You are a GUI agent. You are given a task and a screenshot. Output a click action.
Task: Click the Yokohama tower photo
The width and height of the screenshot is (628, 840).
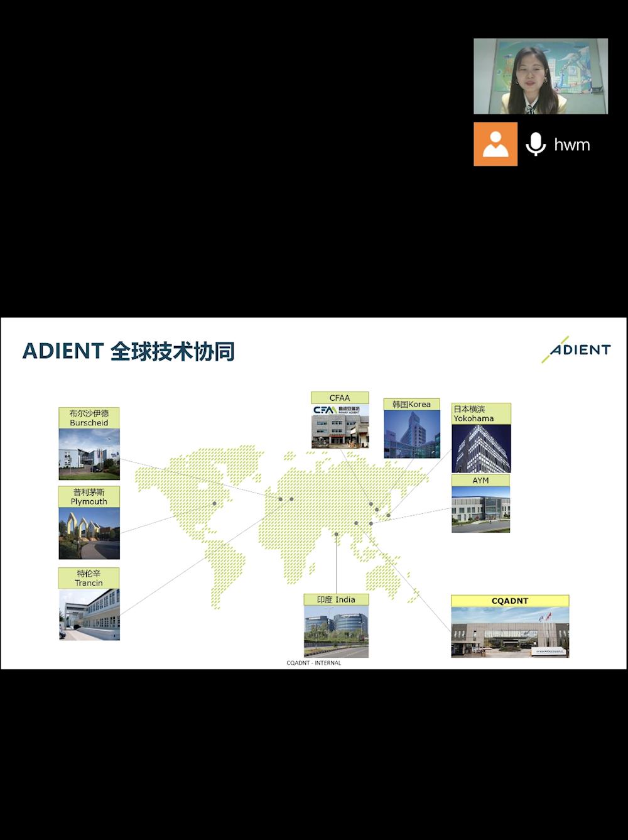tap(481, 449)
